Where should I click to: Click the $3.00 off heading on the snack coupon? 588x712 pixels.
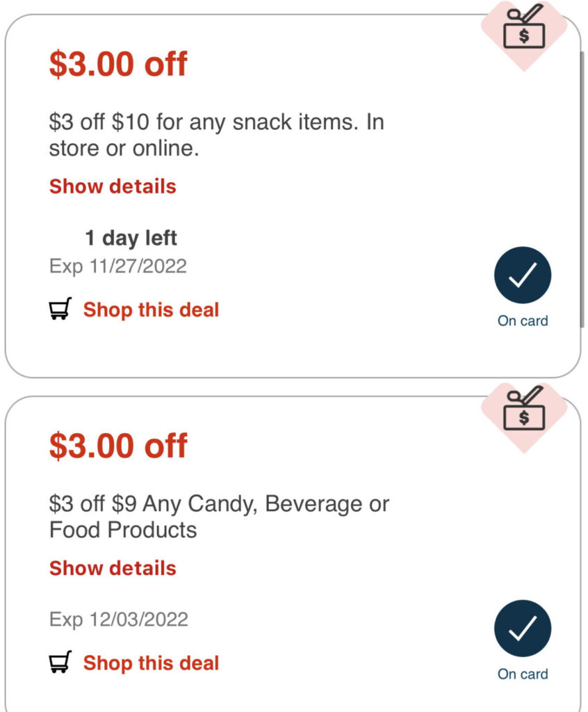[x=118, y=64]
